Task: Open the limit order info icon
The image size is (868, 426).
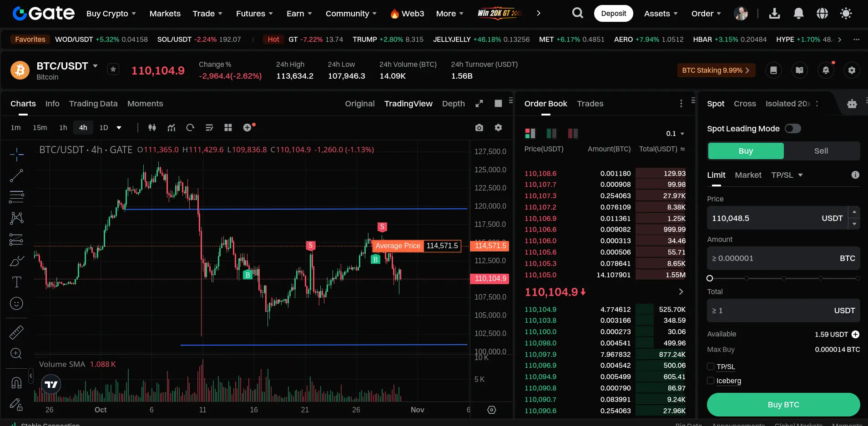Action: (x=855, y=175)
